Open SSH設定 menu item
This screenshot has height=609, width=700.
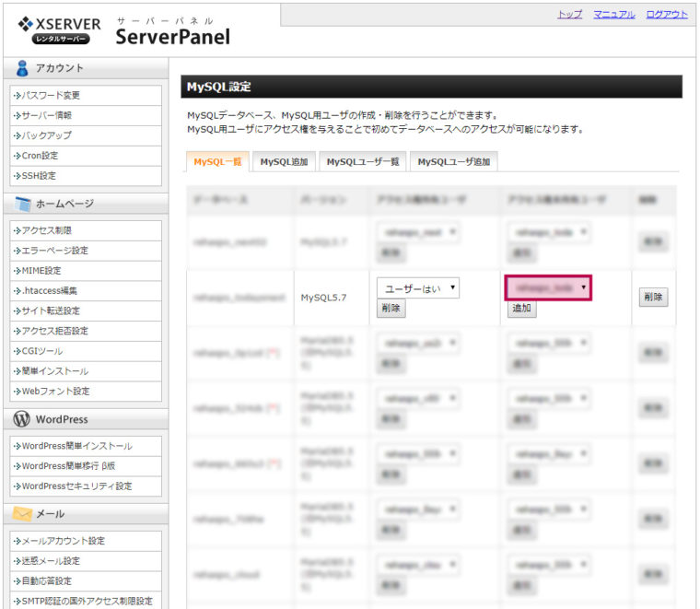click(86, 175)
